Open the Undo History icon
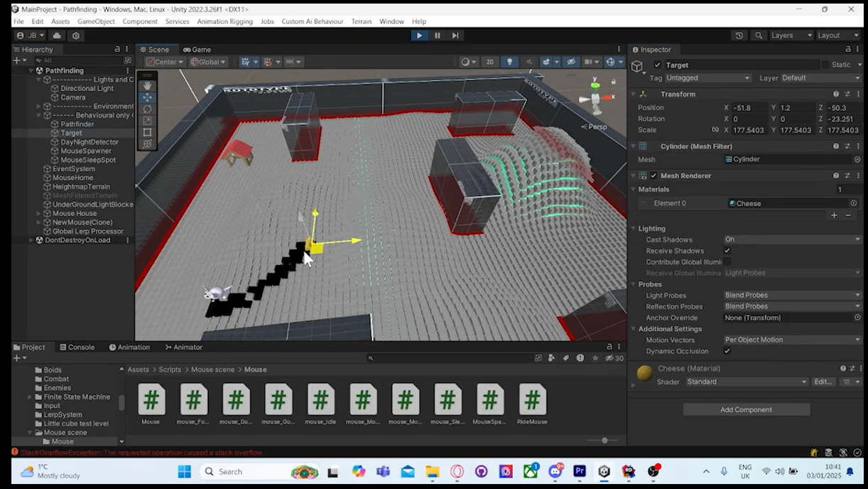Screen dimensions: 868x489 (739, 36)
